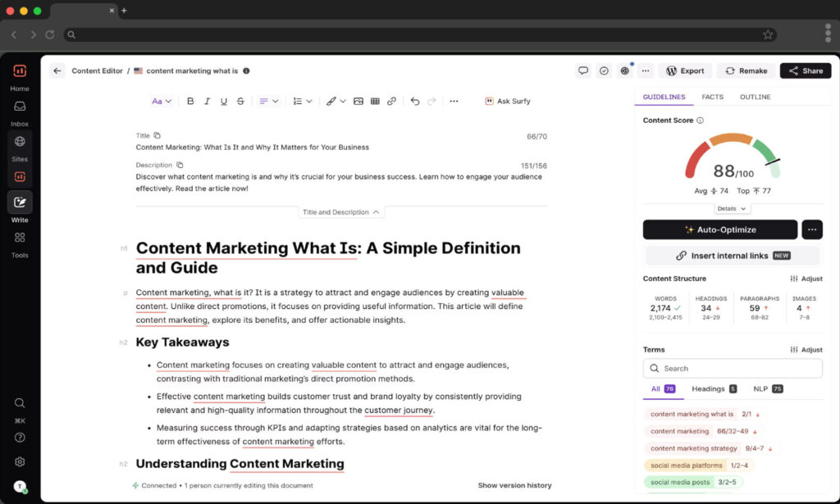
Task: Insert an image from the toolbar
Action: click(358, 101)
